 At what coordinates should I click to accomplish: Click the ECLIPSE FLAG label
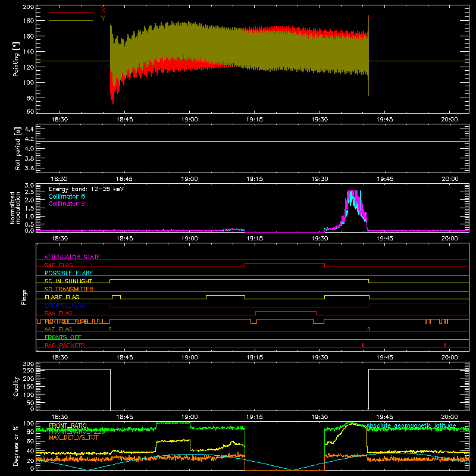pos(65,305)
